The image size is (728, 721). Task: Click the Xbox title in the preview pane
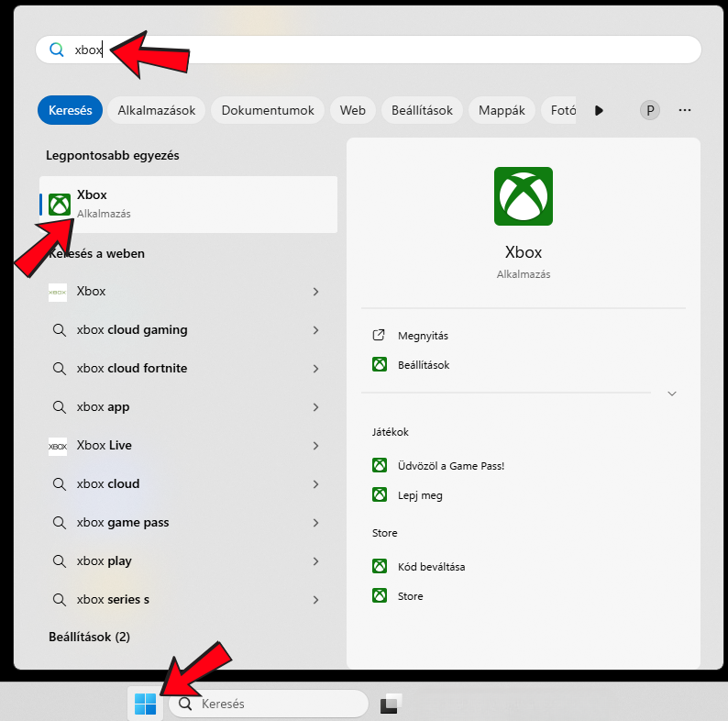[x=524, y=252]
